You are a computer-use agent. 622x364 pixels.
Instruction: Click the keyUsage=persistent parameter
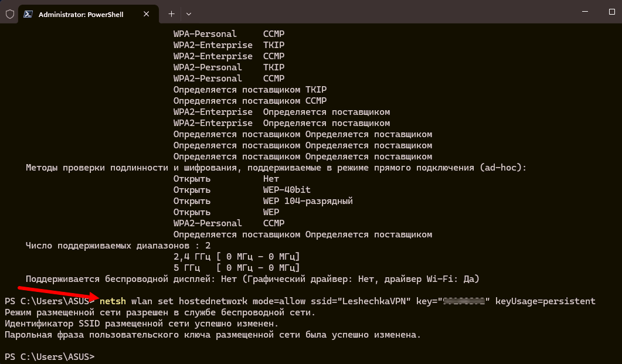pos(545,301)
